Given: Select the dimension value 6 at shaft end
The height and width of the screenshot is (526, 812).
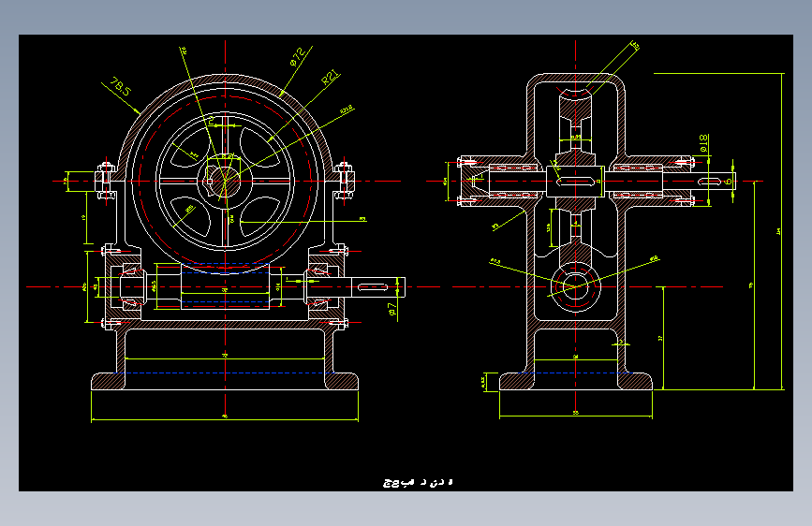Looking at the screenshot, I should pyautogui.click(x=728, y=182).
